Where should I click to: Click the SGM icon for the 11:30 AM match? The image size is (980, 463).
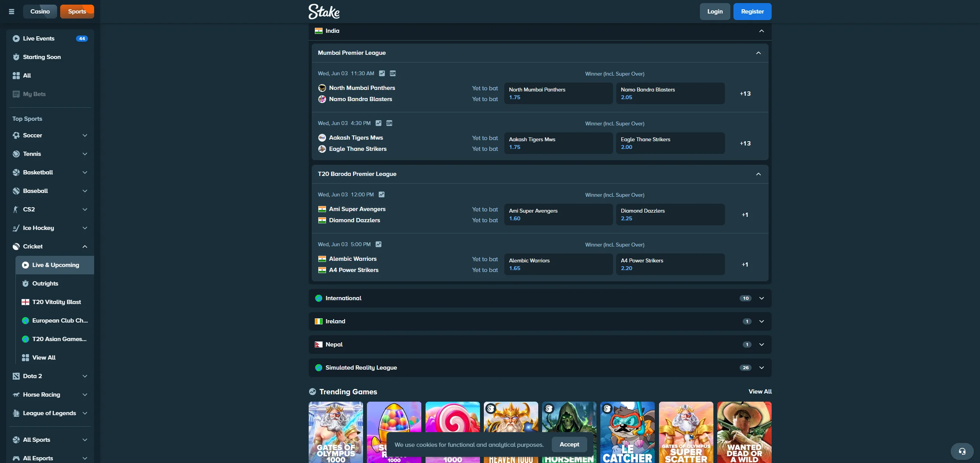(393, 73)
